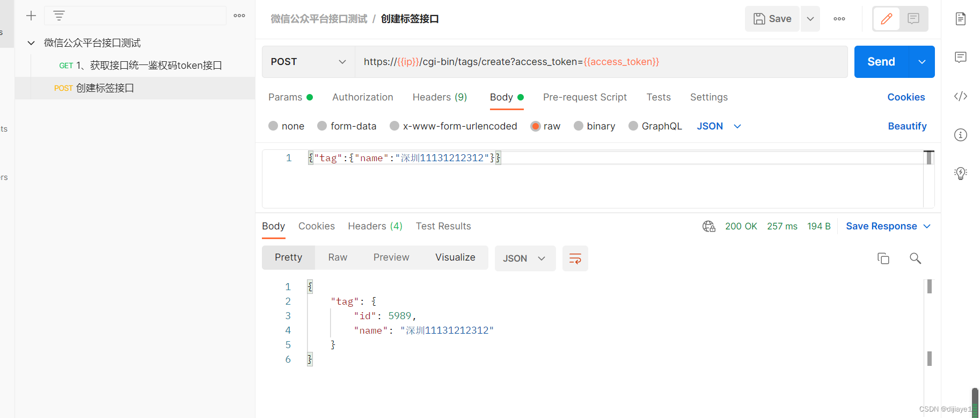Collapse the 微信公众平台接口测试 collection
Image resolution: width=980 pixels, height=418 pixels.
[x=31, y=43]
